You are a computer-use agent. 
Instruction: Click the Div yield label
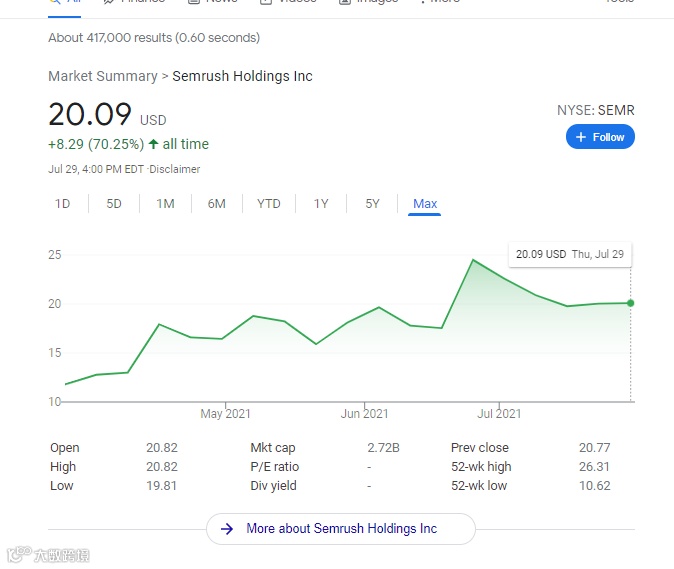pos(273,486)
